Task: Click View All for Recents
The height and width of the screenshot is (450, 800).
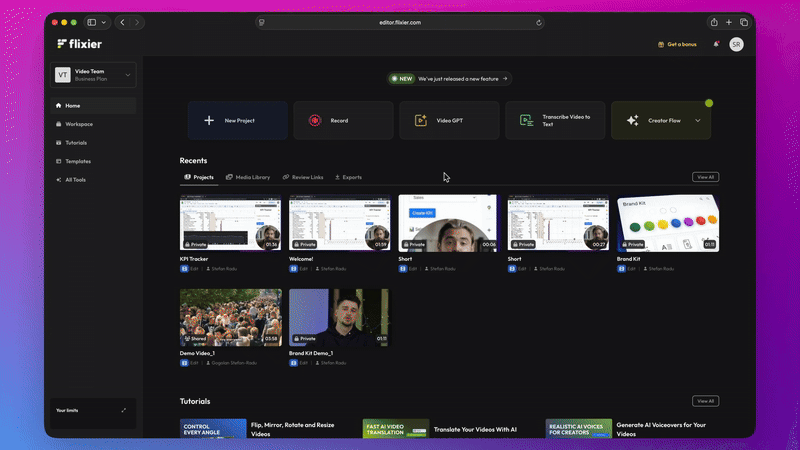Action: click(705, 177)
